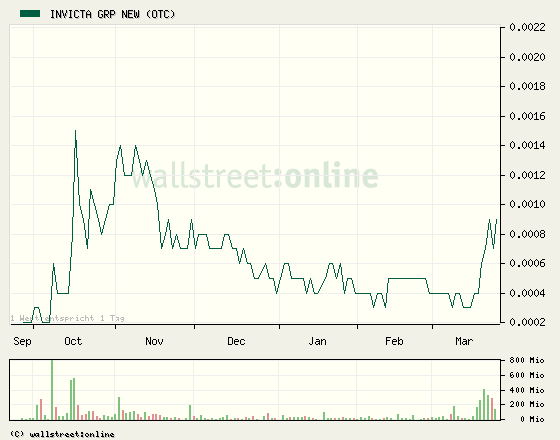
Task: Click the 0.0008 price axis label
Action: tap(528, 234)
